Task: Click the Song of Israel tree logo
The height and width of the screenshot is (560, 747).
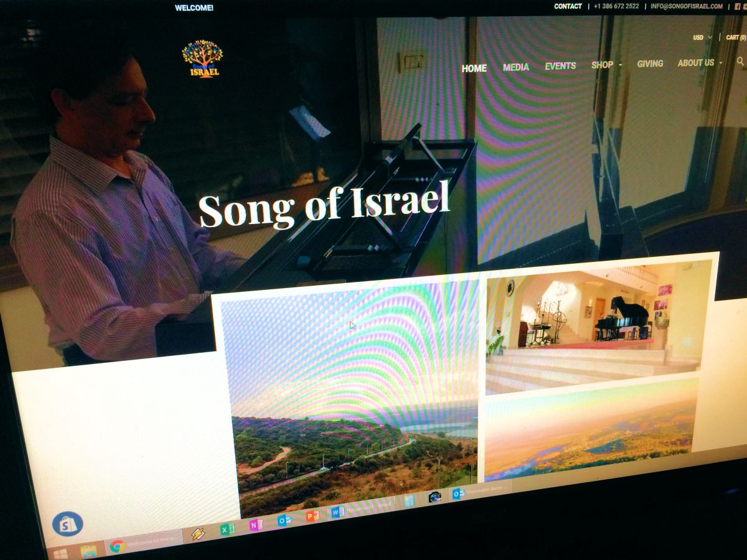Action: 202,58
